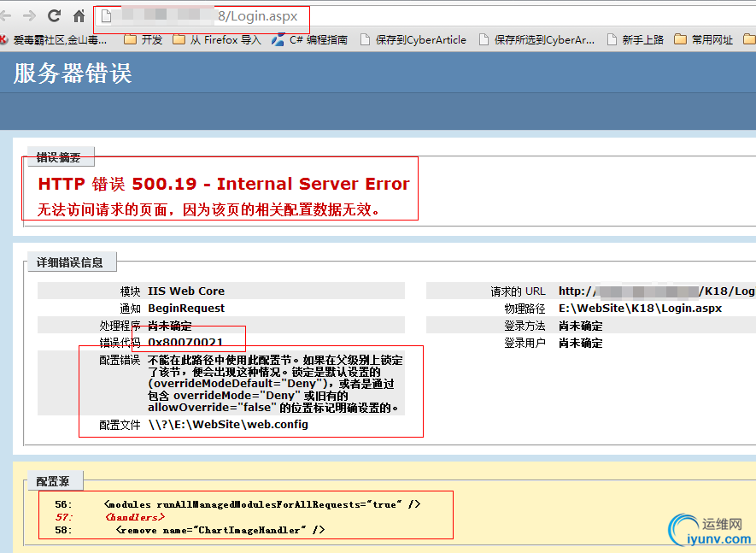Click the 登录方法 value 尚未确定
Viewport: 756px width, 553px height.
point(581,326)
